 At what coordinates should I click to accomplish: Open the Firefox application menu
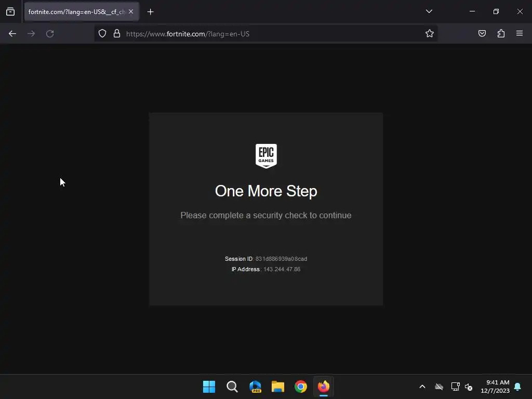(520, 33)
